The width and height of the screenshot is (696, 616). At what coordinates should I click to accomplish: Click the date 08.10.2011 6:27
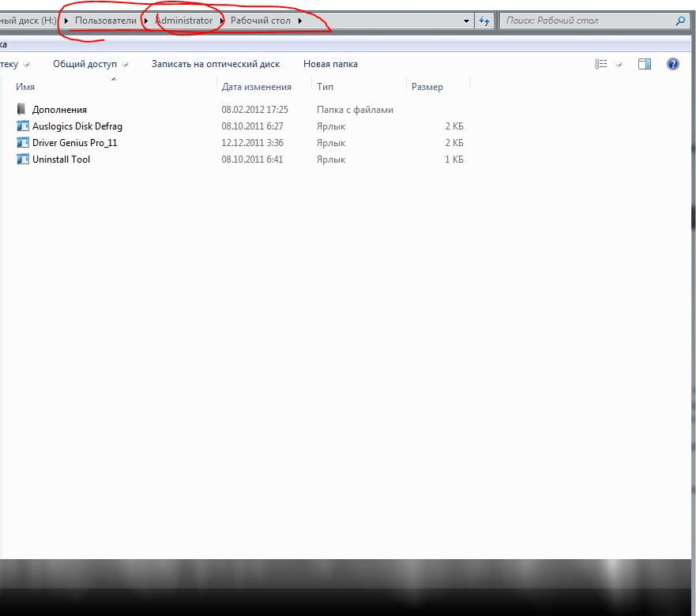[252, 126]
